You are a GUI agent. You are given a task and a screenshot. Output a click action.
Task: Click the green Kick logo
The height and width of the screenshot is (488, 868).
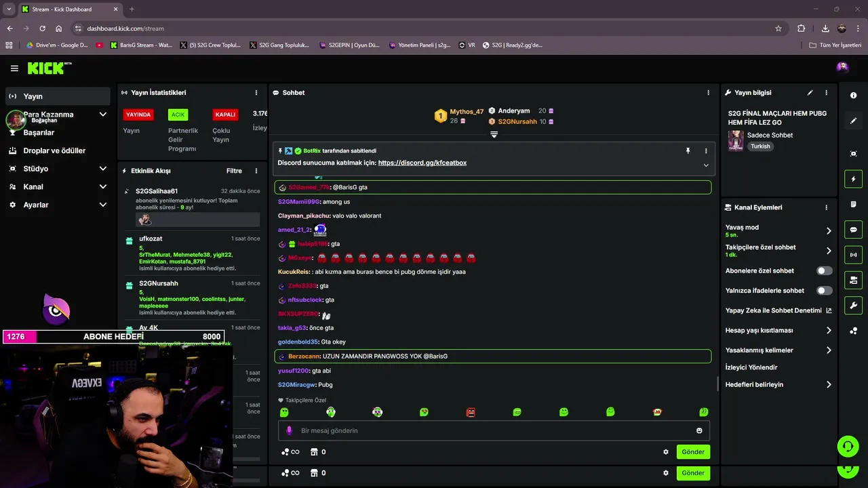49,68
